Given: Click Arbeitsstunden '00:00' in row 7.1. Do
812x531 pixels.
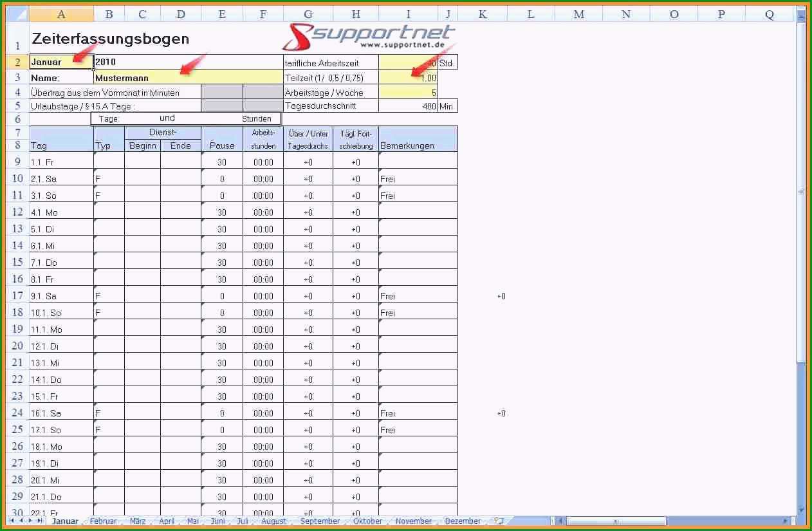Looking at the screenshot, I should pyautogui.click(x=263, y=262).
